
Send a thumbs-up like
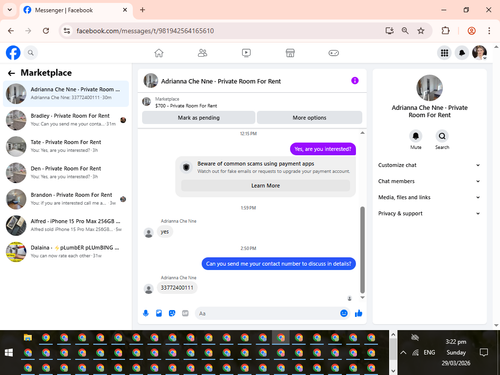pyautogui.click(x=359, y=313)
